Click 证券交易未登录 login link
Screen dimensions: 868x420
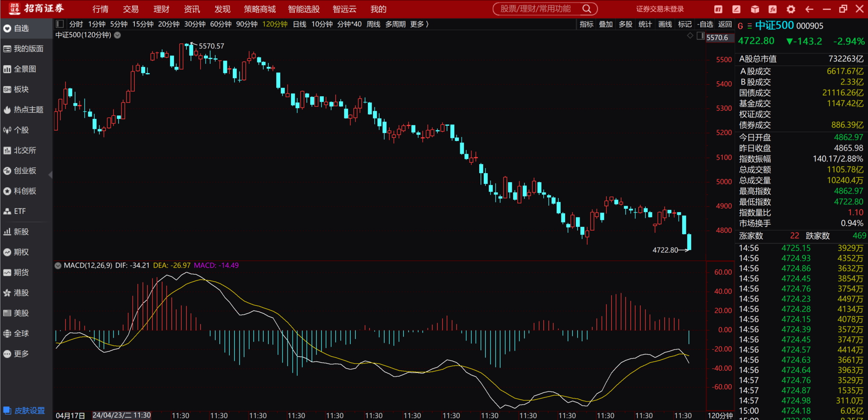coord(660,9)
